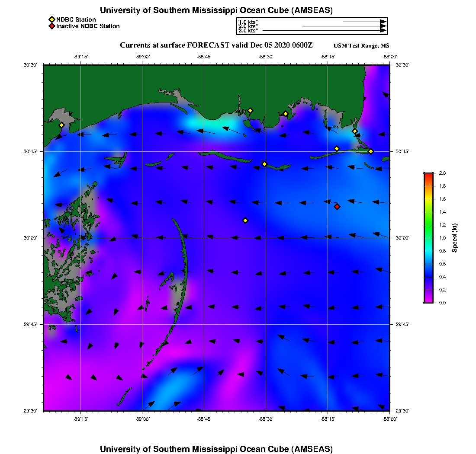
Task: Click the red inactive NDBC station marker on map
Action: pyautogui.click(x=337, y=207)
